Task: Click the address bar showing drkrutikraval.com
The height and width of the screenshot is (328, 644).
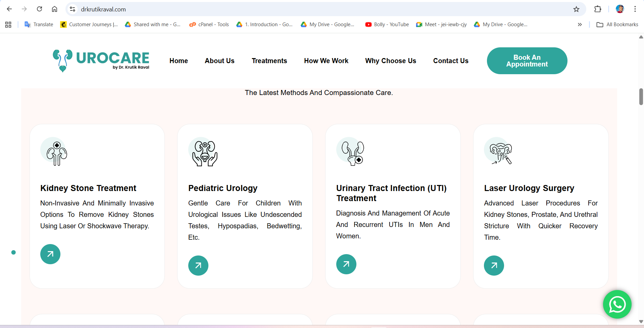Action: point(302,9)
